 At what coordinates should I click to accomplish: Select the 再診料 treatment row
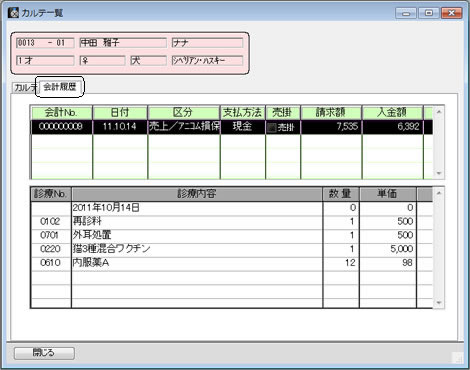(x=232, y=222)
